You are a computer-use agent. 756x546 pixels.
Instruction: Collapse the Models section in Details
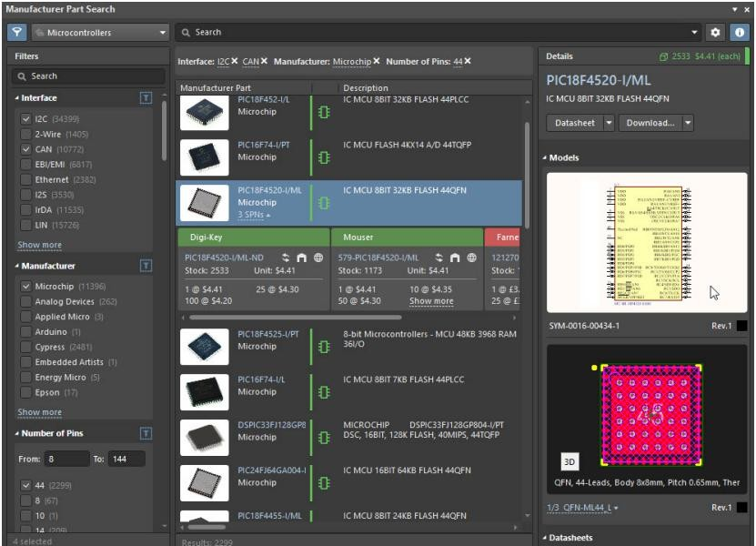pyautogui.click(x=545, y=157)
